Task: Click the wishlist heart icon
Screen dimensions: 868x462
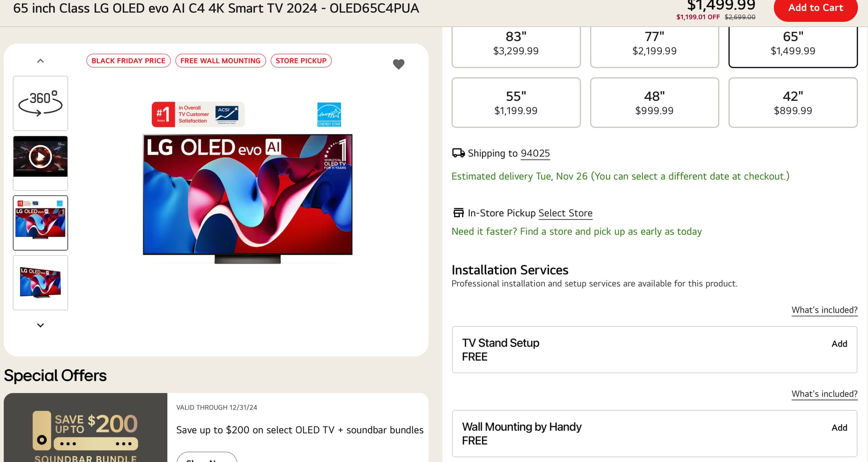Action: click(x=398, y=64)
